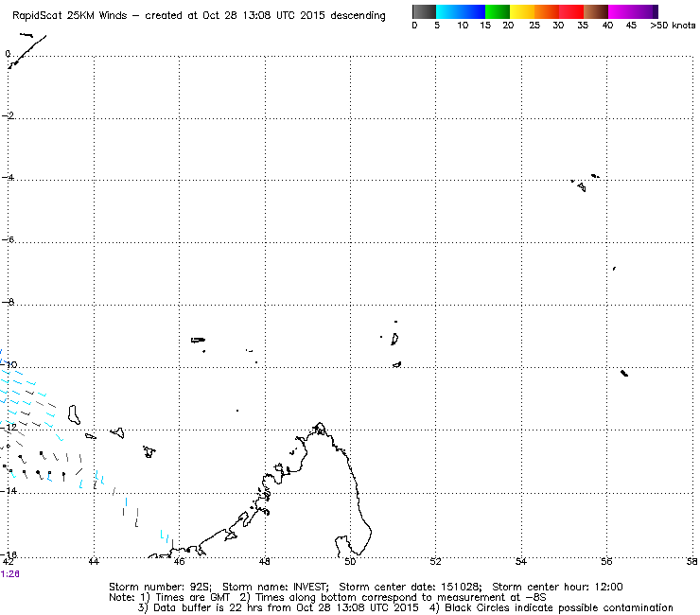Image resolution: width=700 pixels, height=615 pixels.
Task: Click the orange 25-30 knots color segment
Action: (547, 11)
